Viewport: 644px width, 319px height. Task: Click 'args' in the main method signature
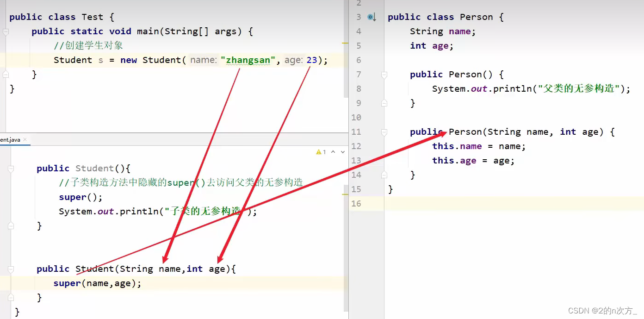(226, 31)
